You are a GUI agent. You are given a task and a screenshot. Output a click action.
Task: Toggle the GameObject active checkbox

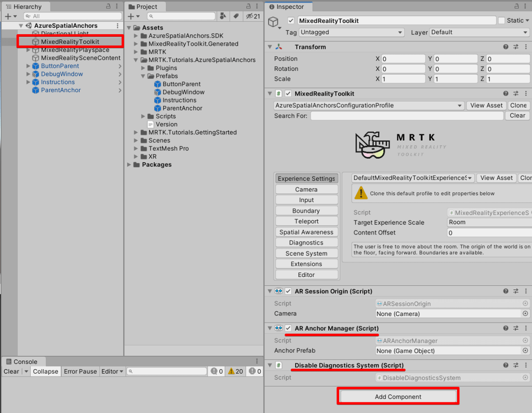(291, 20)
